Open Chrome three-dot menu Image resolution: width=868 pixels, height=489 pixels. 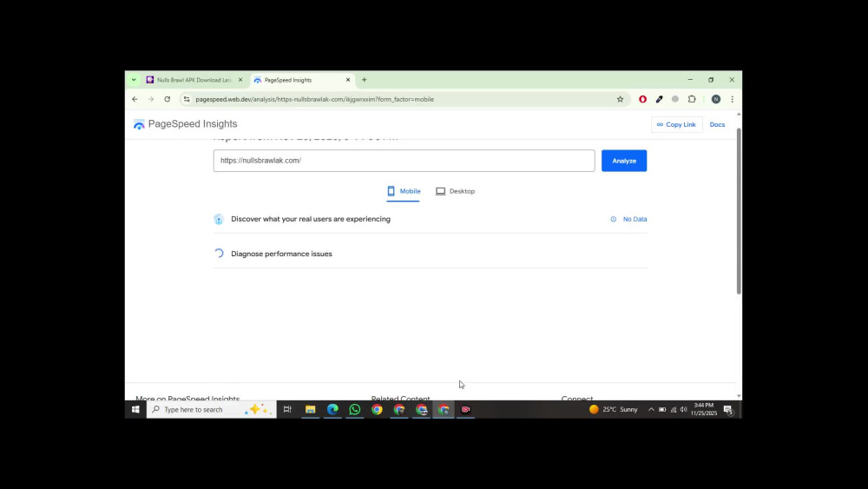pyautogui.click(x=733, y=100)
